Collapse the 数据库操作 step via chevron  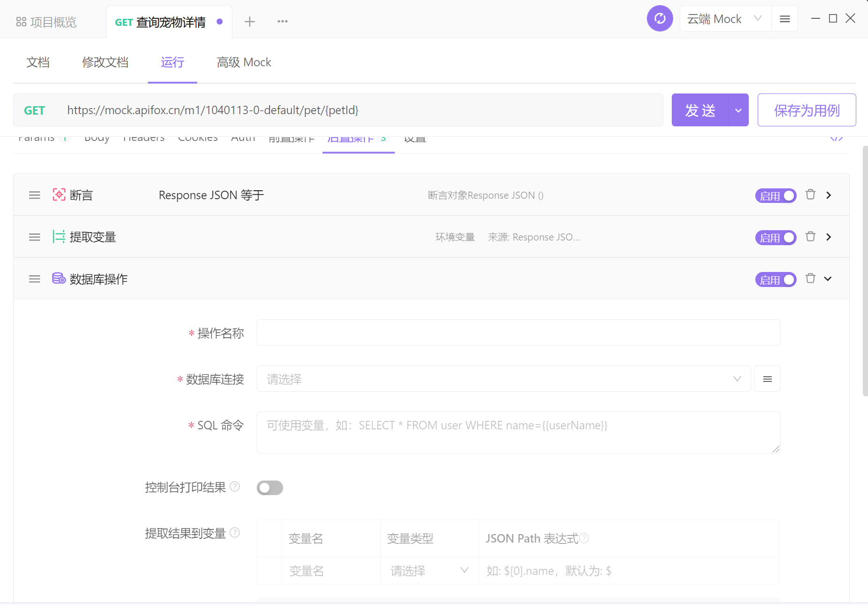coord(828,278)
